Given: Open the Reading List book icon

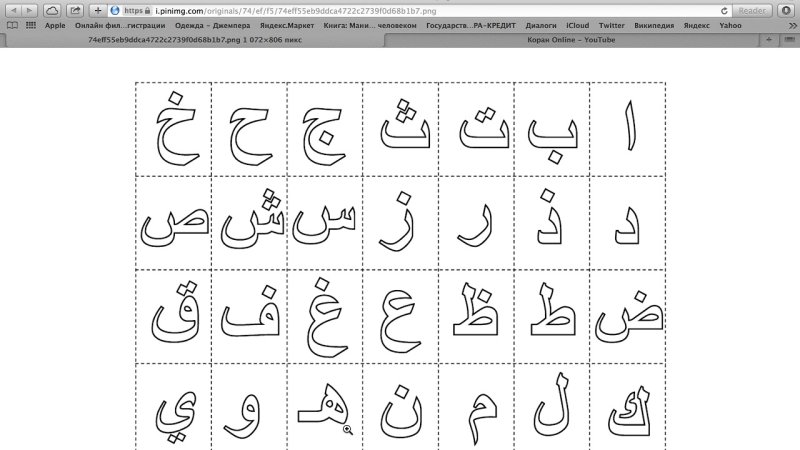Looking at the screenshot, I should 11,25.
